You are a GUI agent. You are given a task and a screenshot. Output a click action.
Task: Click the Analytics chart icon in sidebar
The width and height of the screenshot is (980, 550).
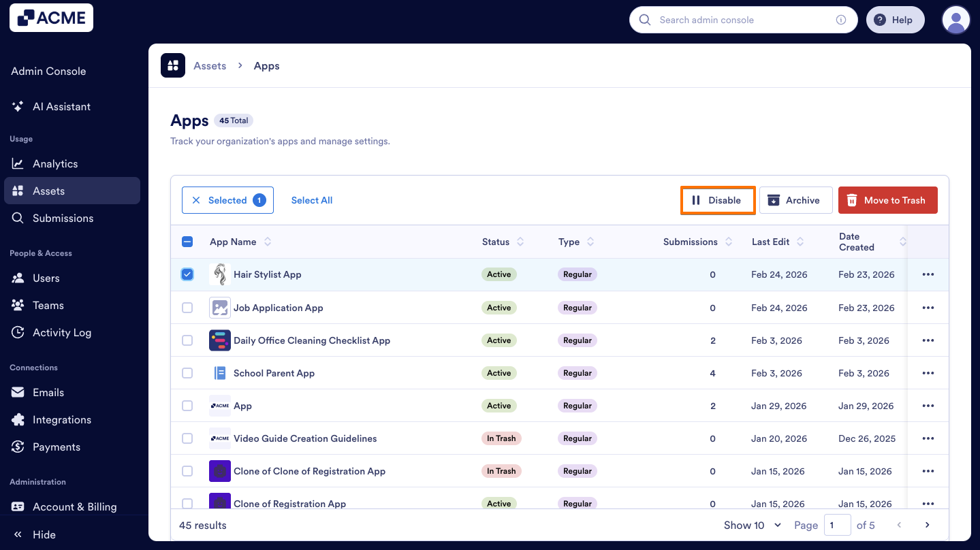16,163
